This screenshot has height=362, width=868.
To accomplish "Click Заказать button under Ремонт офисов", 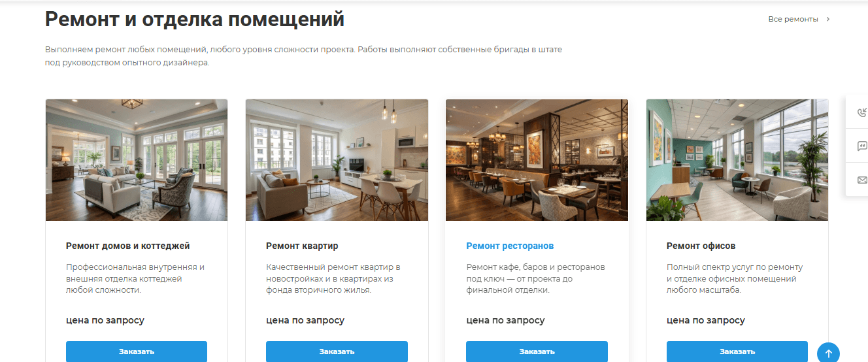I will [737, 352].
